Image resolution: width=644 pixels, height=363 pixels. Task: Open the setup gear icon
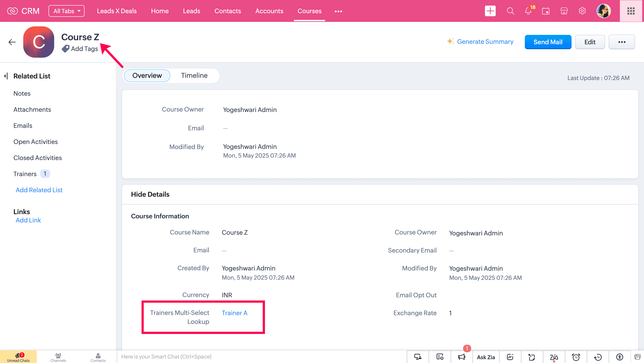tap(582, 11)
